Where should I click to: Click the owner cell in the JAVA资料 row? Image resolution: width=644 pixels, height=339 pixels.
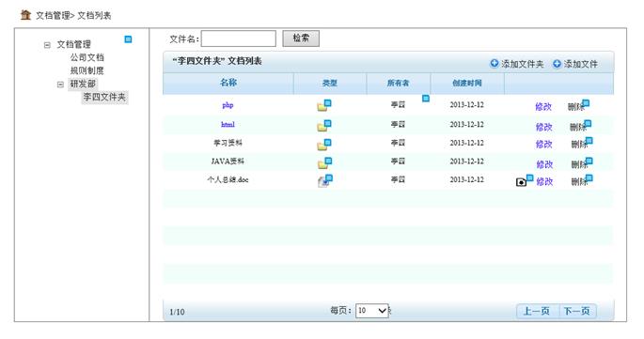398,162
